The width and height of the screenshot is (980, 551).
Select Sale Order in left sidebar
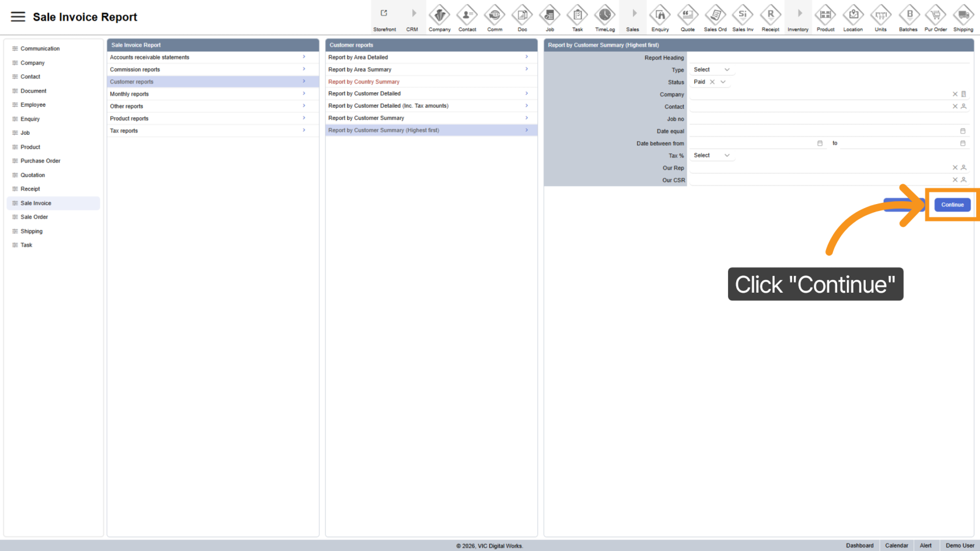[x=34, y=217]
